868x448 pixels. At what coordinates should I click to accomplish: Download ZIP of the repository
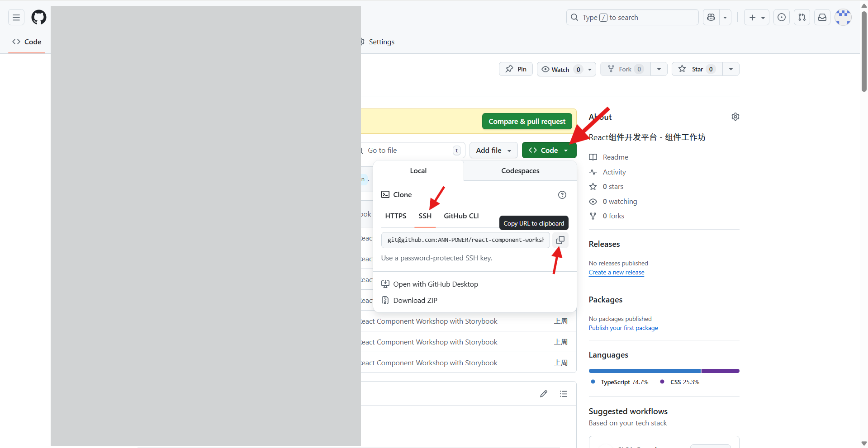pyautogui.click(x=409, y=300)
